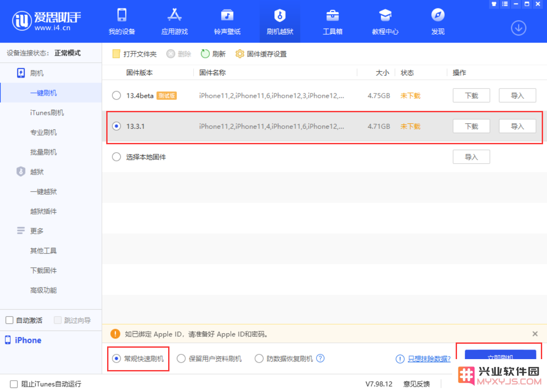Image resolution: width=547 pixels, height=392 pixels.
Task: Select the 13.3.1 firmware radio button
Action: [x=116, y=126]
